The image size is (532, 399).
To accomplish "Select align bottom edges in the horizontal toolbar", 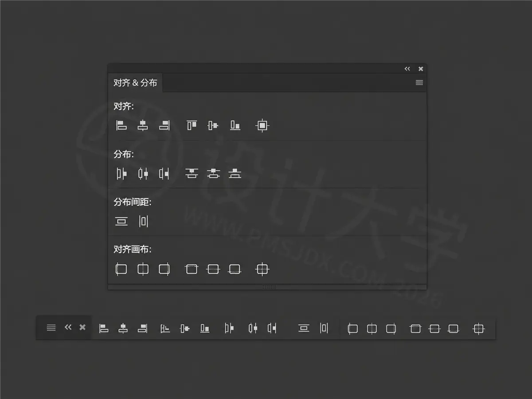I will [204, 329].
